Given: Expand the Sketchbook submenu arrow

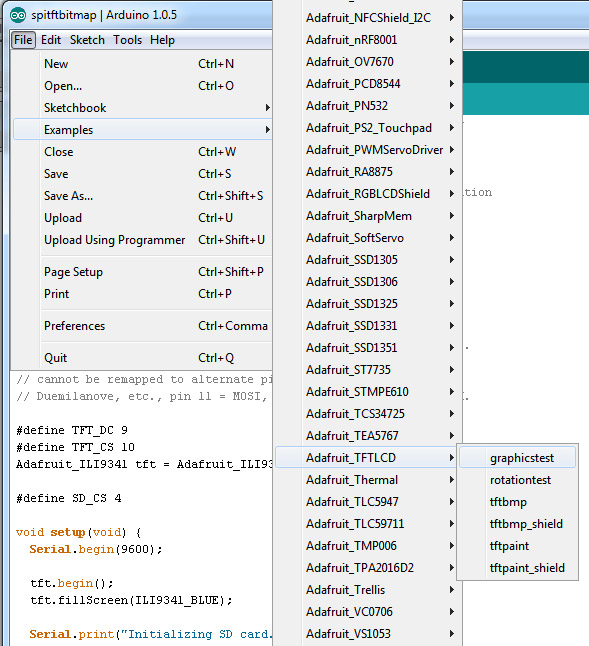Looking at the screenshot, I should pyautogui.click(x=268, y=108).
